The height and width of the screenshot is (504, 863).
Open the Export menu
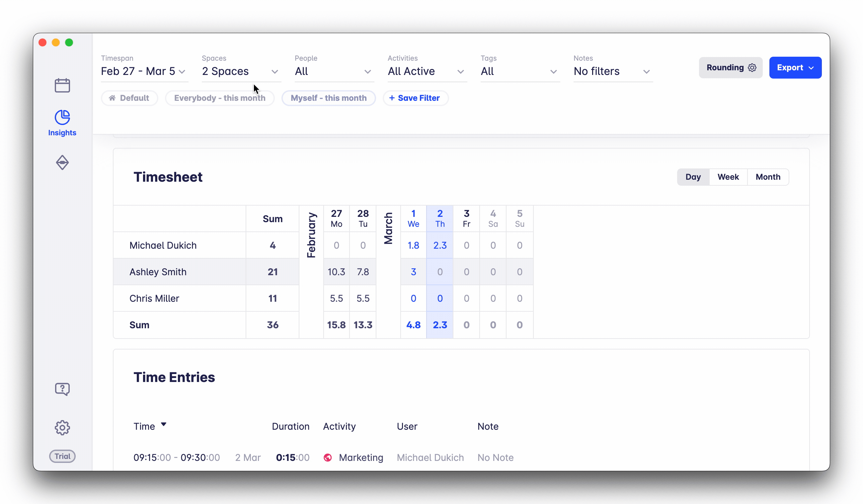(x=795, y=68)
